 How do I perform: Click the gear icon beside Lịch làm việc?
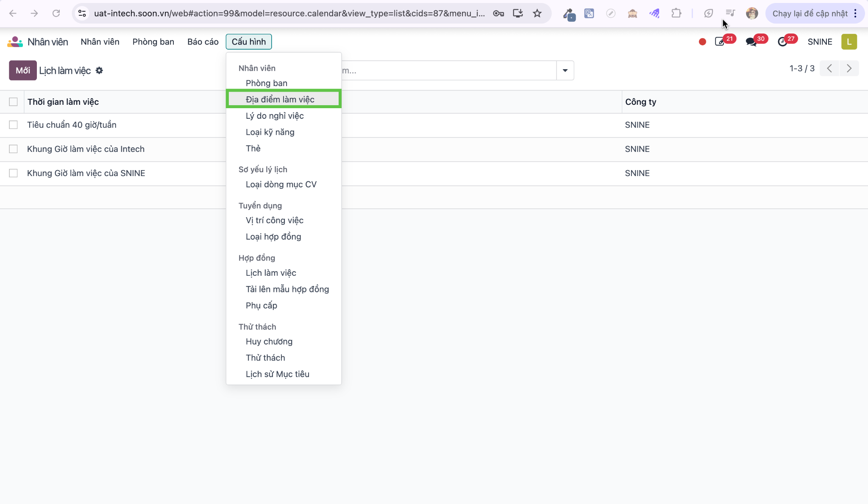pyautogui.click(x=99, y=70)
